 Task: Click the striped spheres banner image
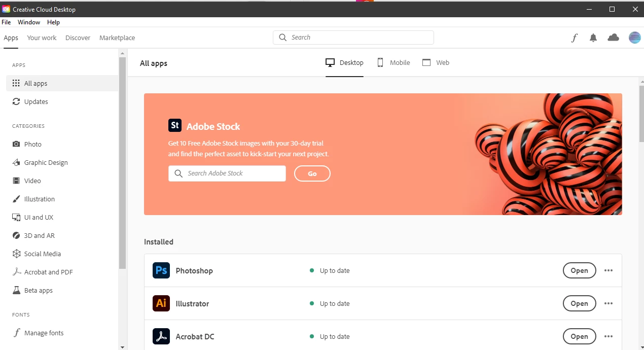tap(549, 154)
